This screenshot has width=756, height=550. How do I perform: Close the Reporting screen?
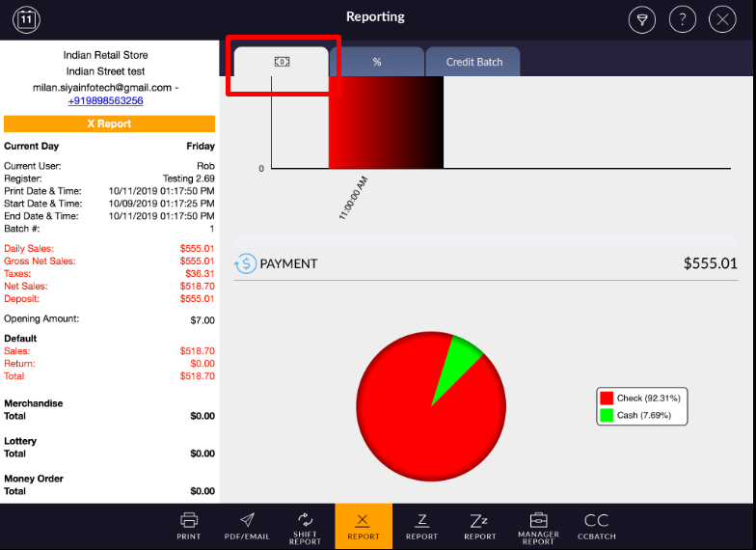click(722, 19)
